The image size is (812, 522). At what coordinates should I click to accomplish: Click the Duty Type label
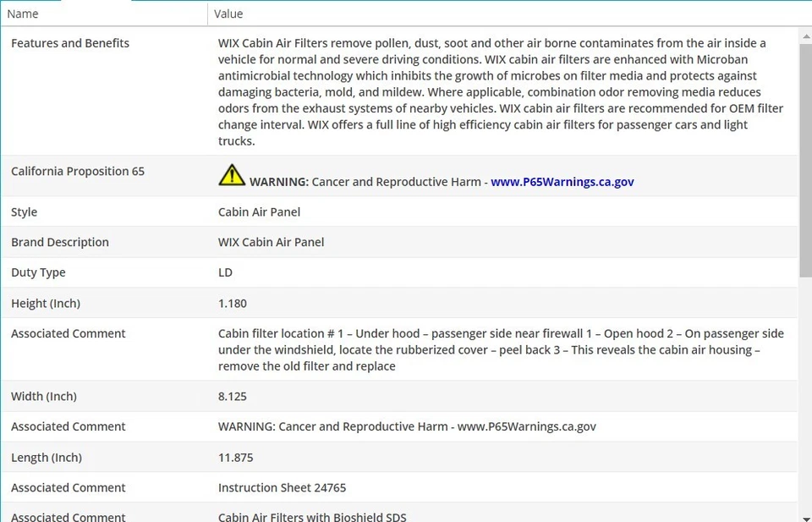click(38, 273)
